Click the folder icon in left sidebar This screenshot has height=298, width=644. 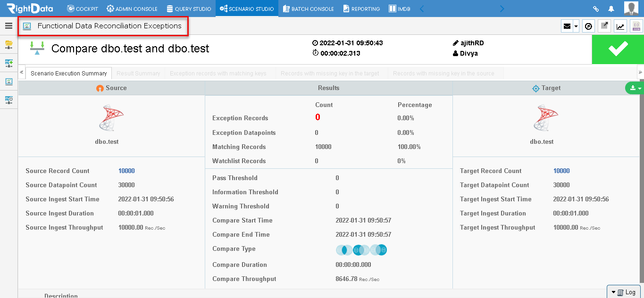click(x=8, y=45)
